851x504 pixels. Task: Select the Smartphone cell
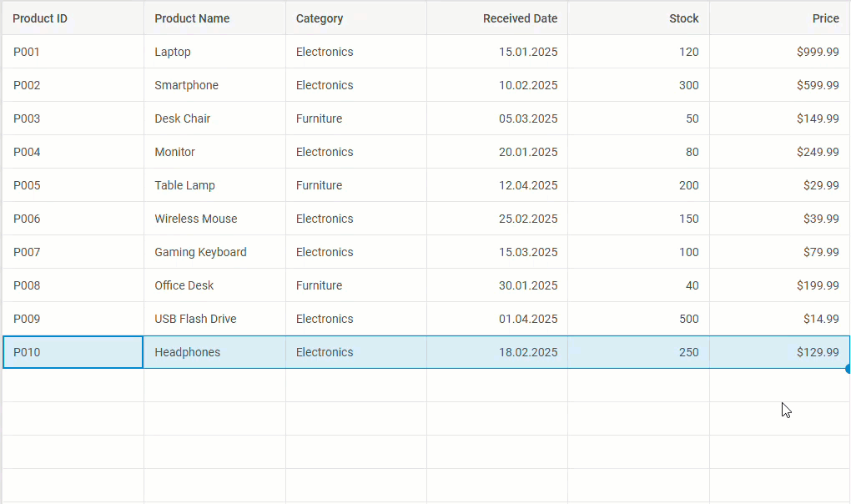point(215,85)
